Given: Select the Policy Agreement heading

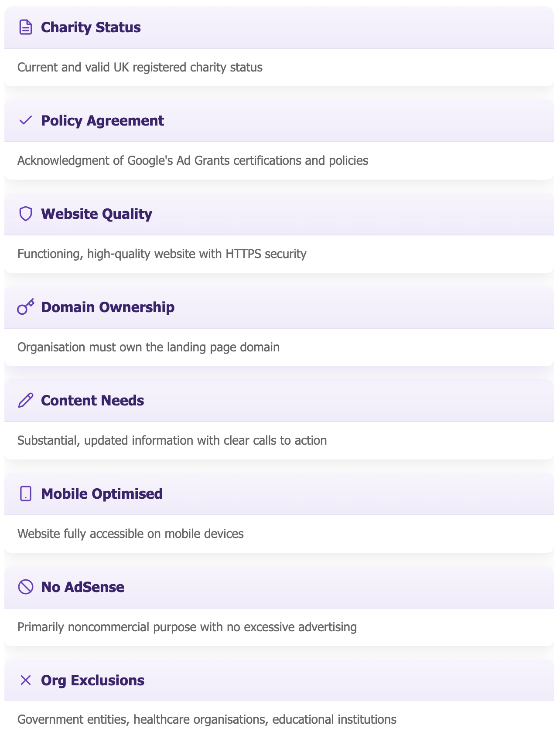Looking at the screenshot, I should click(x=102, y=120).
